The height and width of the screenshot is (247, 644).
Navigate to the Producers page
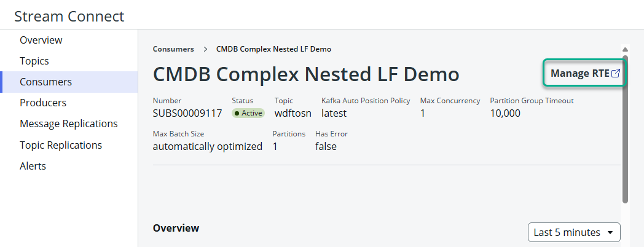tap(43, 103)
